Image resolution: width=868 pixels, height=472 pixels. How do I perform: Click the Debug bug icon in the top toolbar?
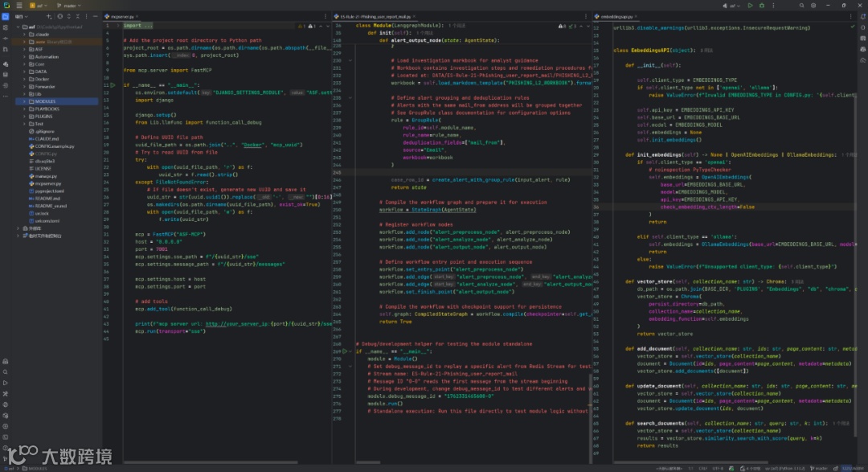(x=762, y=6)
